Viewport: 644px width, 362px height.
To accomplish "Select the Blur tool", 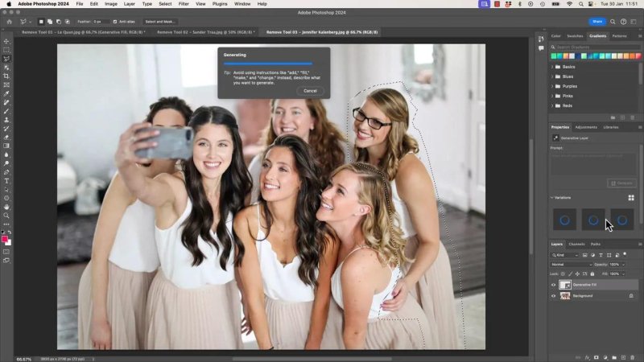I will point(6,154).
